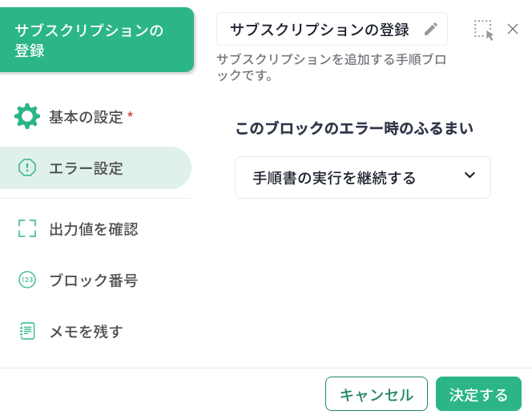
Task: Click the キャンセル button
Action: point(377,394)
